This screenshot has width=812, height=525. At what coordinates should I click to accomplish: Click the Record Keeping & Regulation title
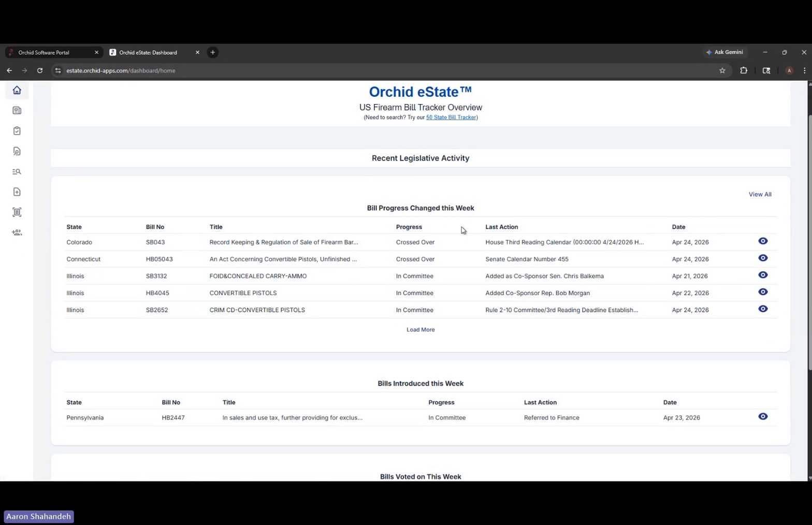[284, 242]
